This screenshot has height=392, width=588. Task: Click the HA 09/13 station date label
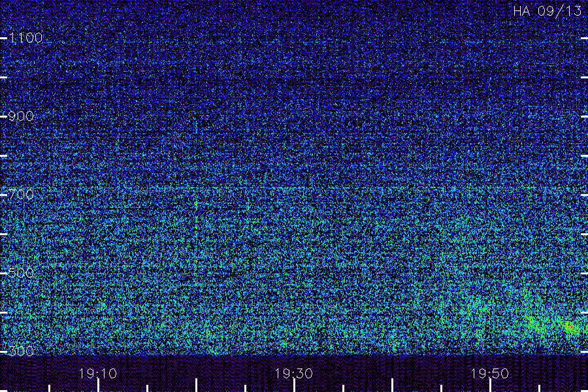click(x=547, y=11)
